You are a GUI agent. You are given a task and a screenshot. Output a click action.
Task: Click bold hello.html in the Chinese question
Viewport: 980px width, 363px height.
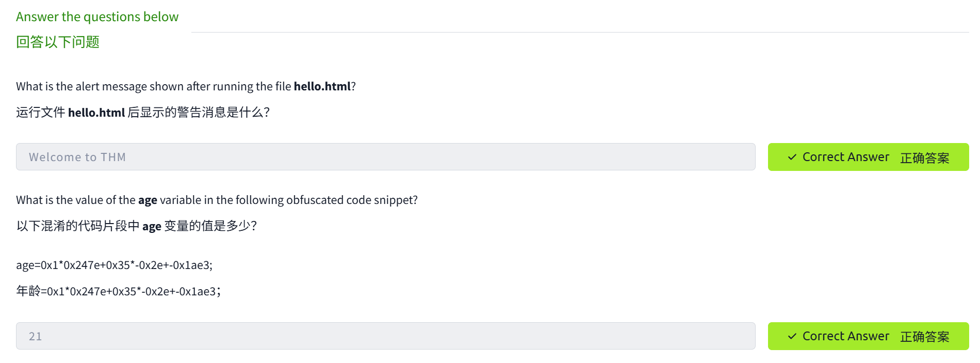tap(96, 113)
